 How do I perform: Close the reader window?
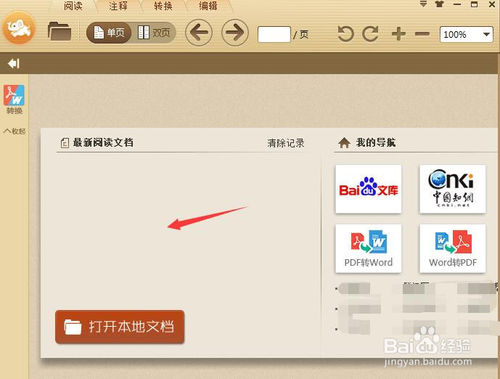pyautogui.click(x=492, y=4)
